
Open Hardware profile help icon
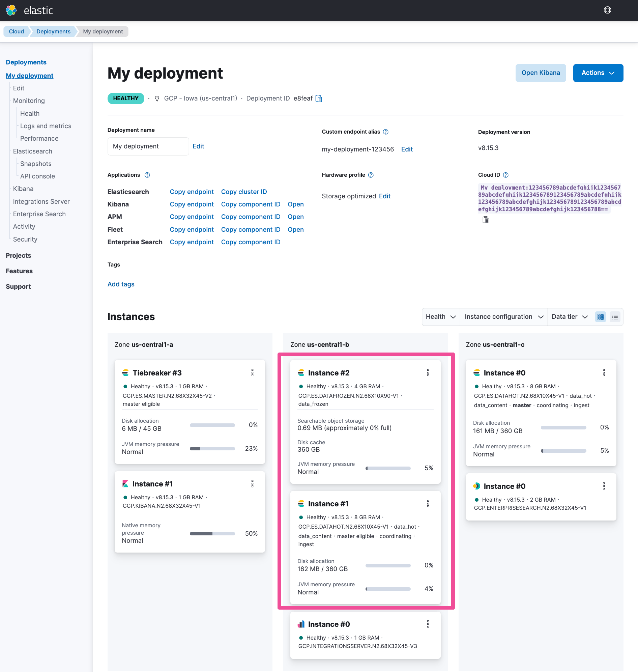[371, 175]
